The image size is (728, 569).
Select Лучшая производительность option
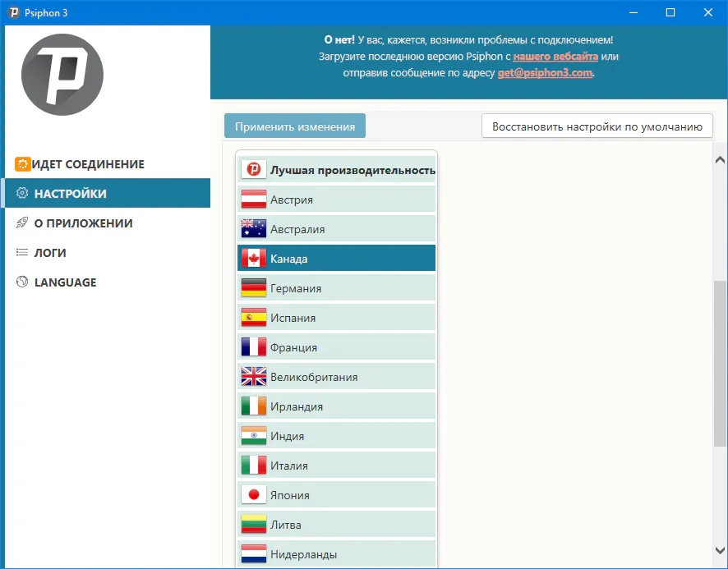337,170
